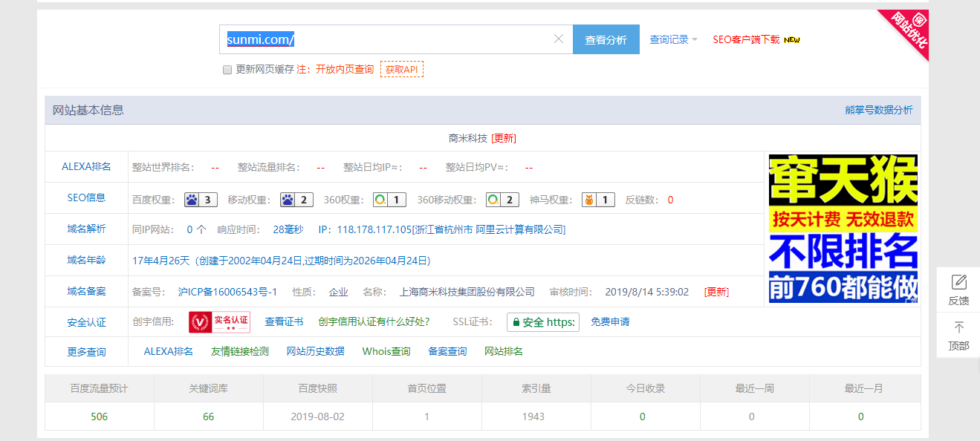Select the SEO信息 row label
This screenshot has height=441, width=980.
click(x=86, y=197)
